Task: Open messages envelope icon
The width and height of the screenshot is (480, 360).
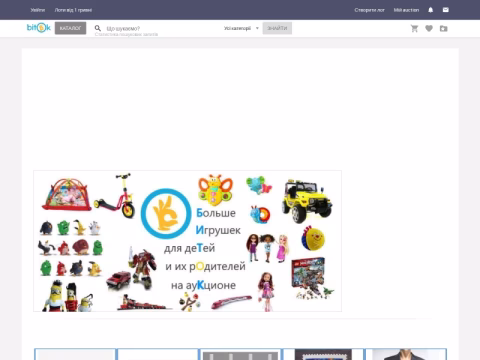Action: tap(446, 10)
